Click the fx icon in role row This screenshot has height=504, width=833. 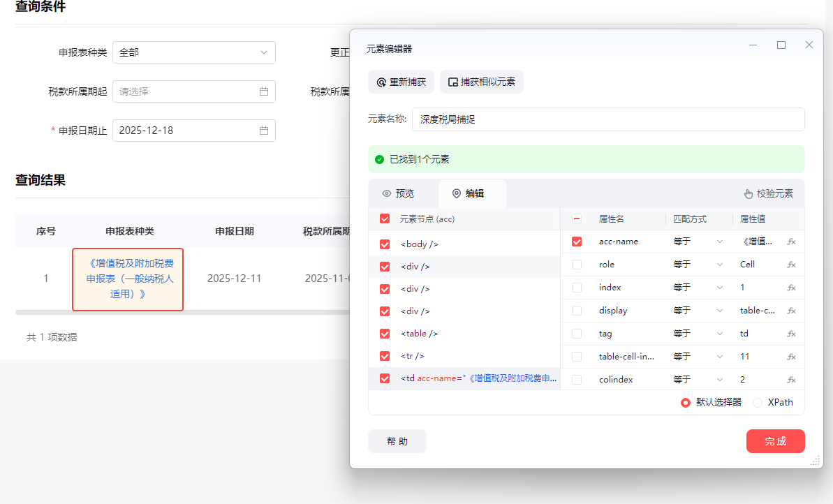pyautogui.click(x=791, y=265)
